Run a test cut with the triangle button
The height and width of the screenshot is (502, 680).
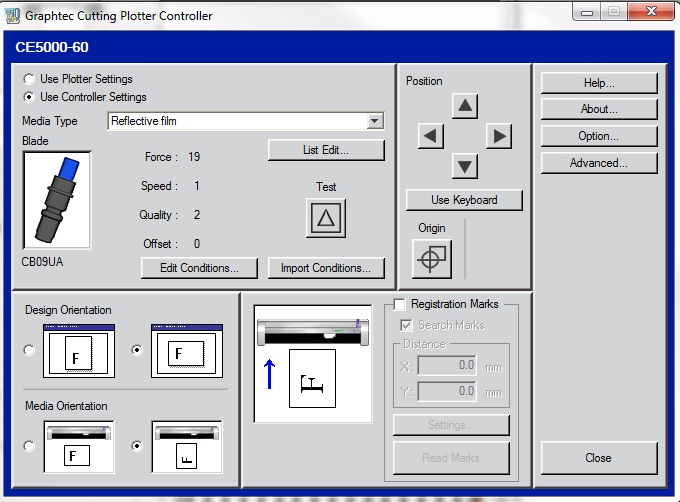(x=326, y=218)
